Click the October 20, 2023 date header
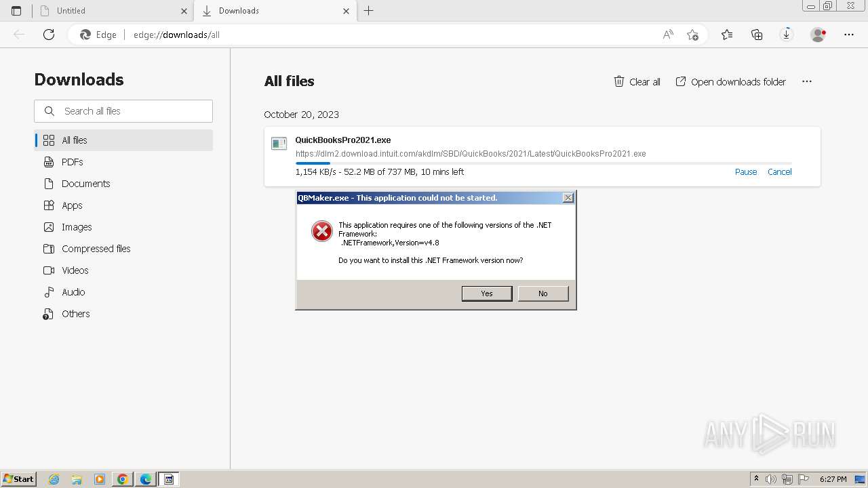 coord(302,115)
